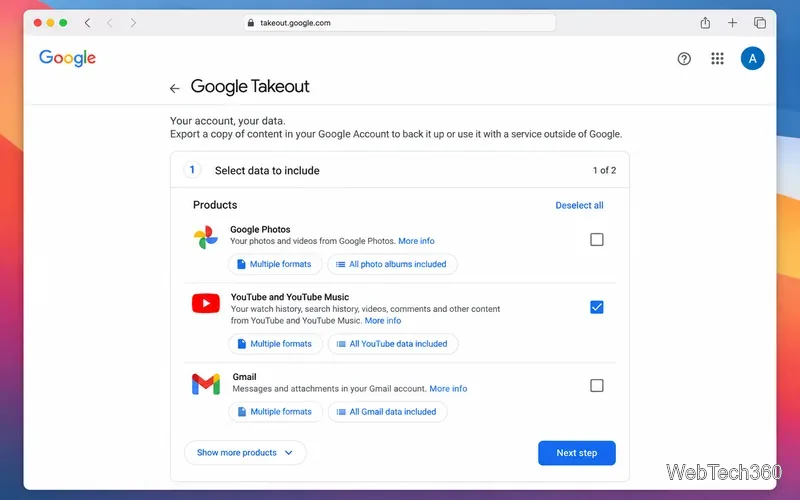Open More info link for Gmail

coord(448,388)
